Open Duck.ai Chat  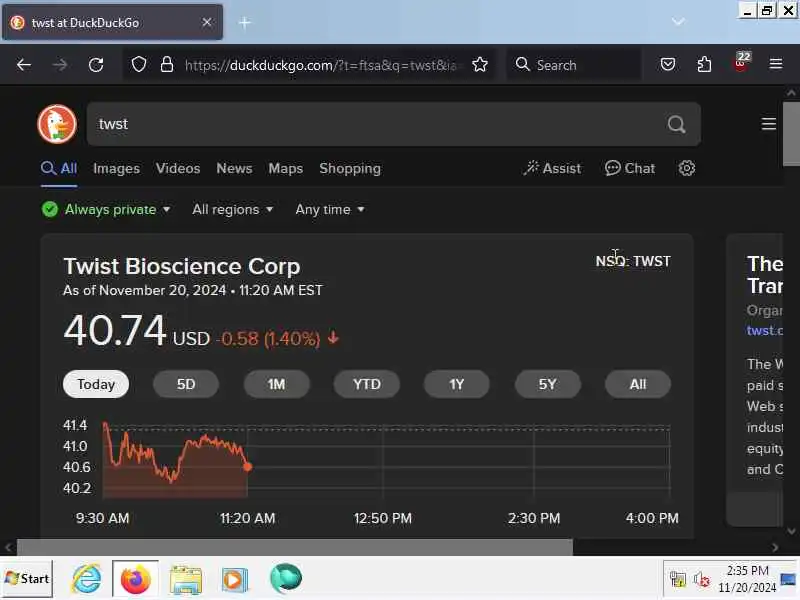click(630, 168)
